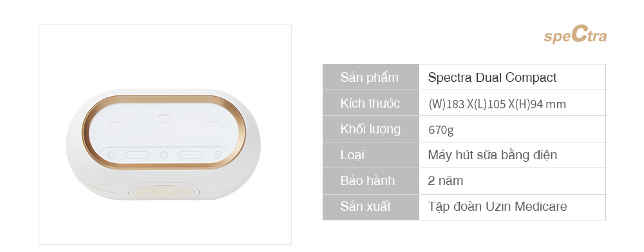Tap the minus on the left pill control

point(130,155)
